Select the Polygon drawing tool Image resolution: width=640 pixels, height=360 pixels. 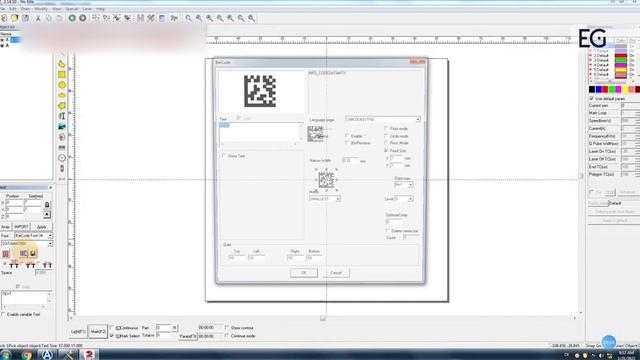click(x=62, y=106)
